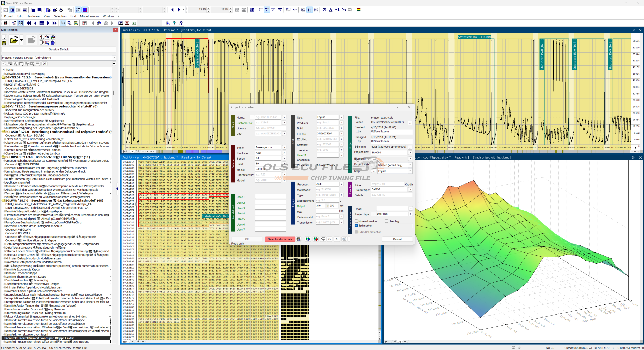Click the binoculars search icon
The width and height of the screenshot is (644, 350).
(x=70, y=23)
